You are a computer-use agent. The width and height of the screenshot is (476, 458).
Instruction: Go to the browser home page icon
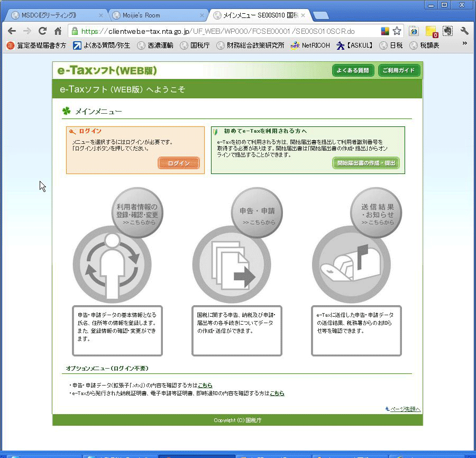[x=58, y=31]
